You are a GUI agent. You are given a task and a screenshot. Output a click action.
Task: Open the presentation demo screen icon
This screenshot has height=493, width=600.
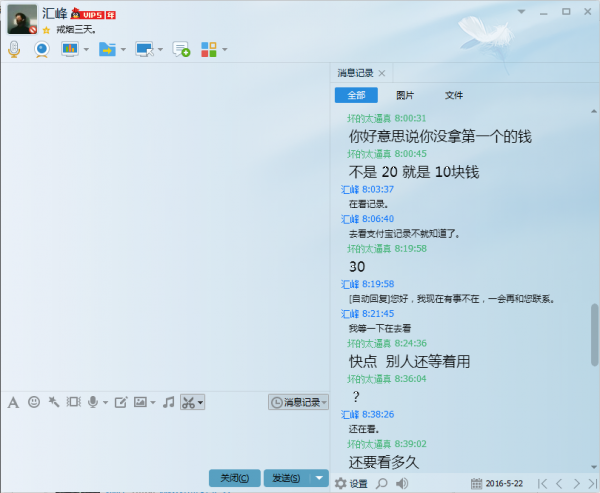coord(70,49)
